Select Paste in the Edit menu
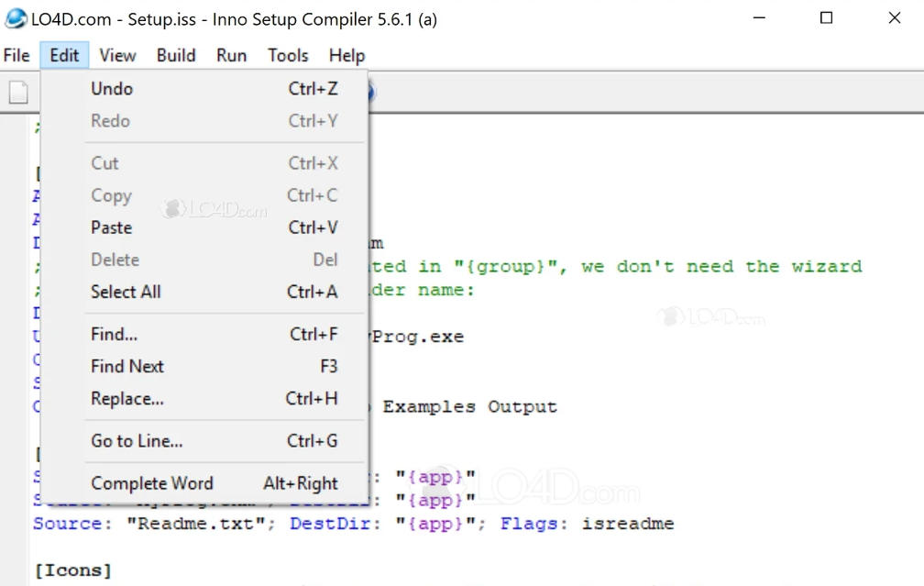 point(111,227)
